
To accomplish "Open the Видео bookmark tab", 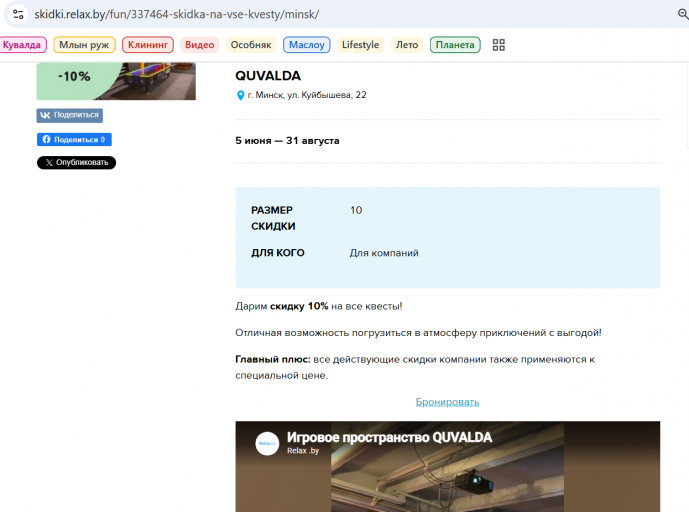I will pyautogui.click(x=199, y=45).
